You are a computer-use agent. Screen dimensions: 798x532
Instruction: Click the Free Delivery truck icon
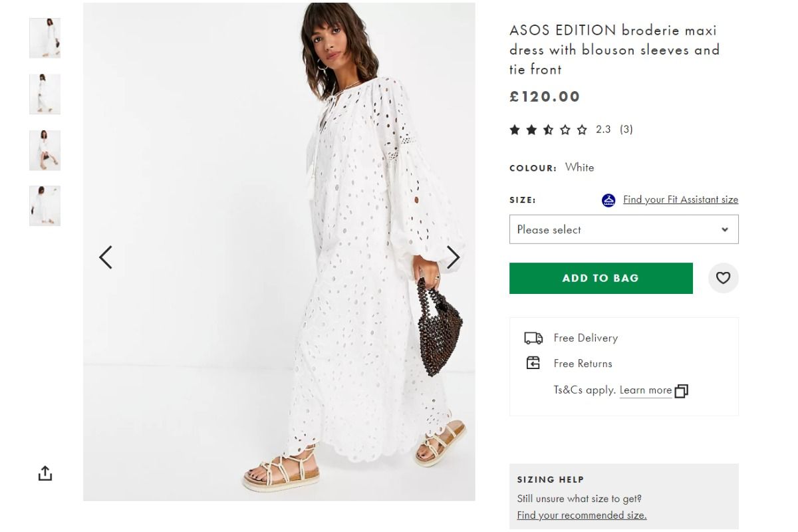[x=533, y=338]
